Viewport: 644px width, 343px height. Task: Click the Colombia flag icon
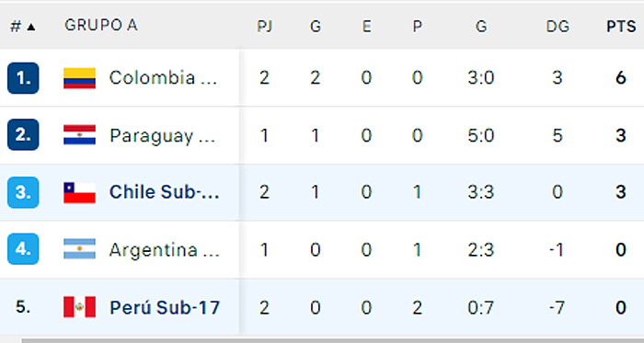point(80,78)
